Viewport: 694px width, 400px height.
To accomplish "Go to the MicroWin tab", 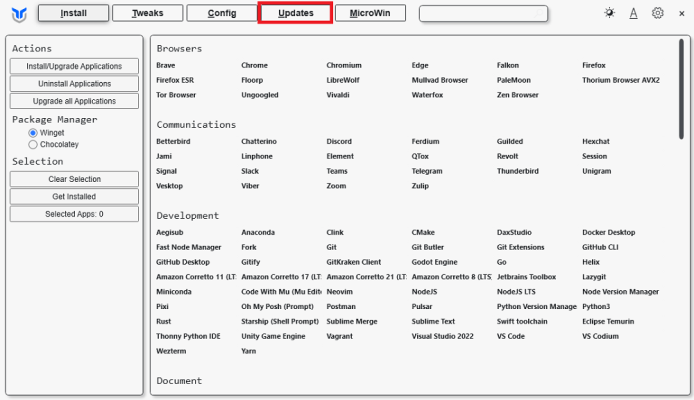I will [371, 13].
